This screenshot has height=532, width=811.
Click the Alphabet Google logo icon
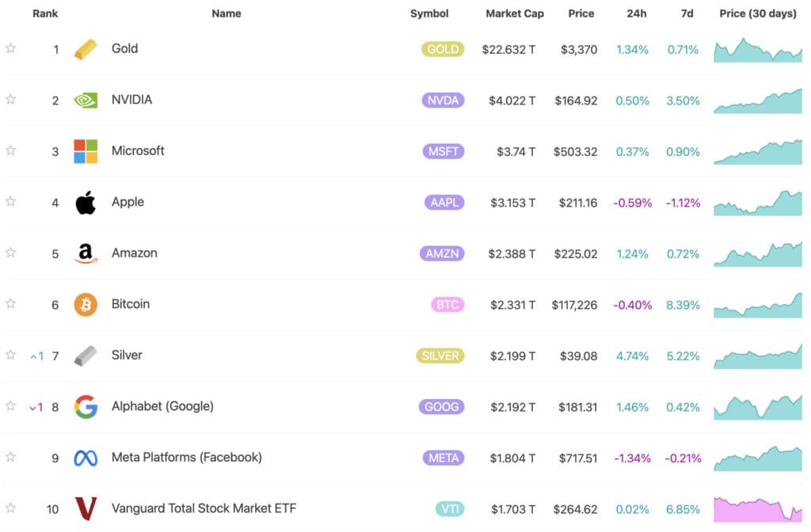[86, 407]
